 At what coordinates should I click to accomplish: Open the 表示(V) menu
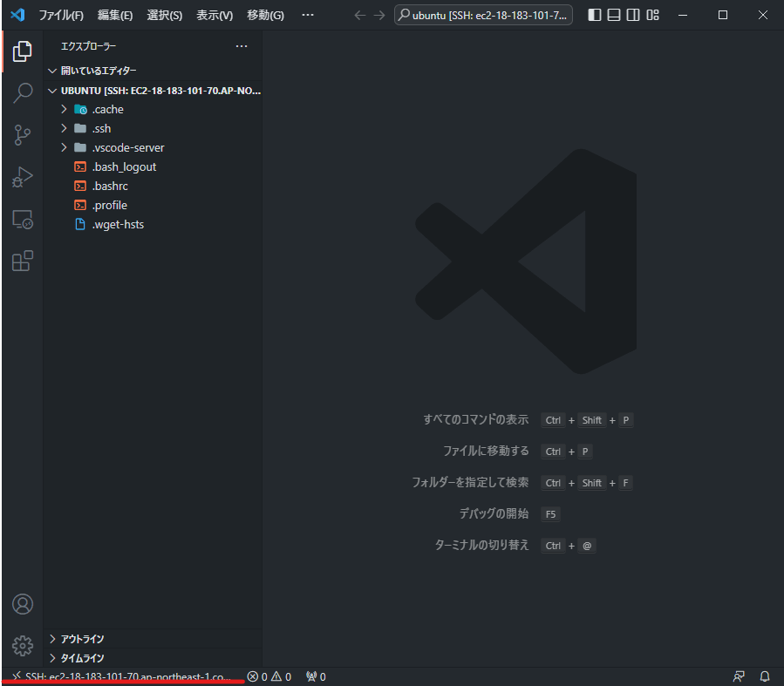coord(212,15)
